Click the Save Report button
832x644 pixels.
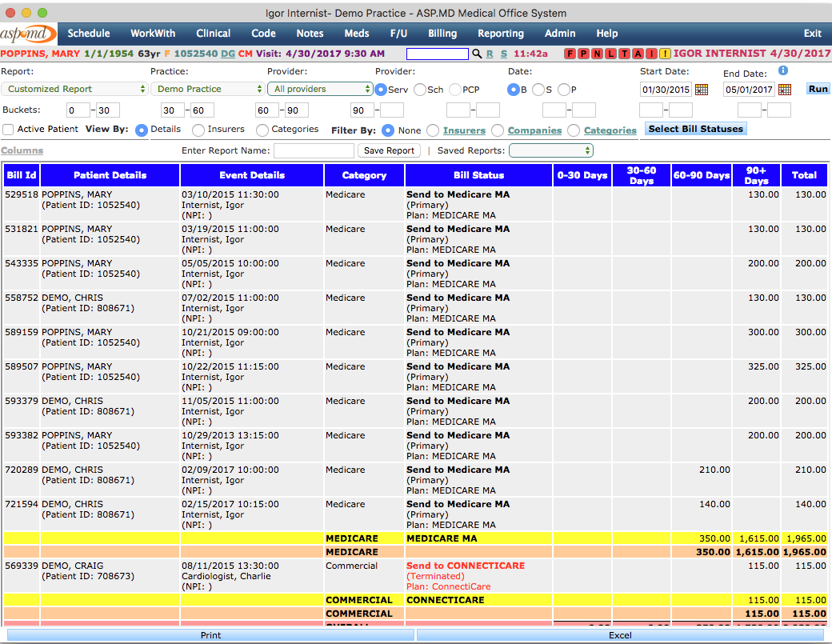[389, 150]
